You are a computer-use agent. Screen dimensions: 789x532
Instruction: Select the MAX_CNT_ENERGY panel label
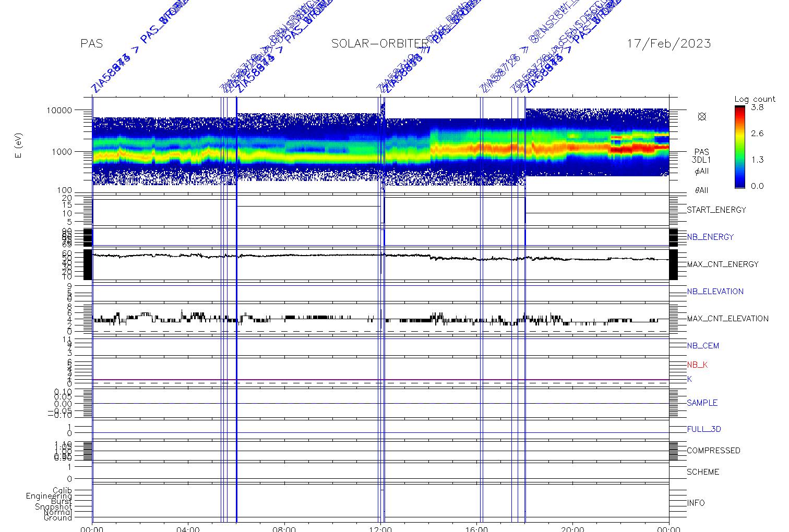(x=723, y=264)
